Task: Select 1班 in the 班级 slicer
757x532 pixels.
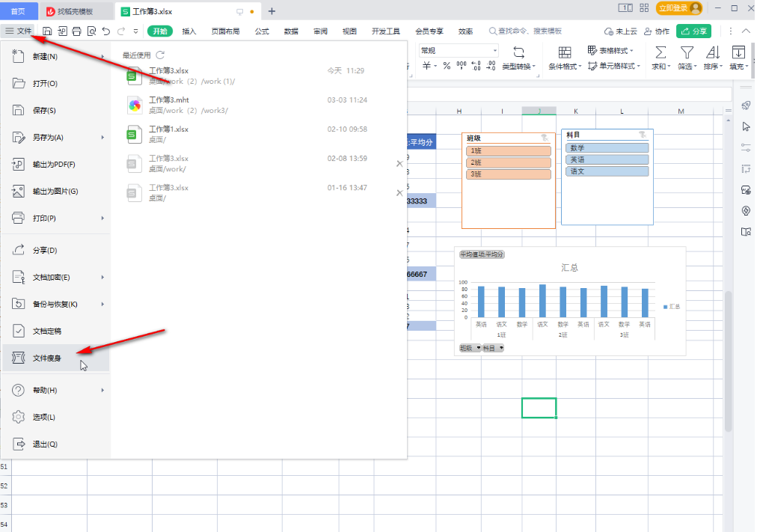Action: [x=508, y=149]
